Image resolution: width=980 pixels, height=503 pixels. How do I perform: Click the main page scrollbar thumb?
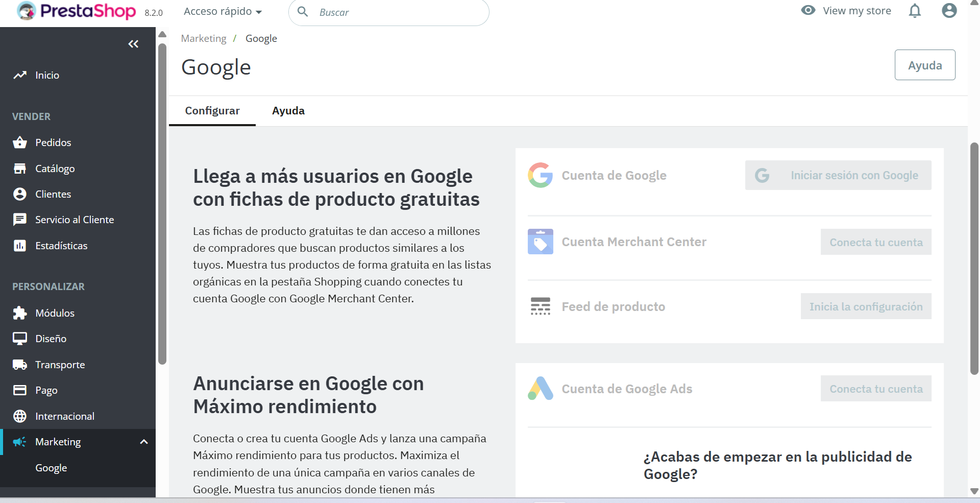pyautogui.click(x=974, y=259)
